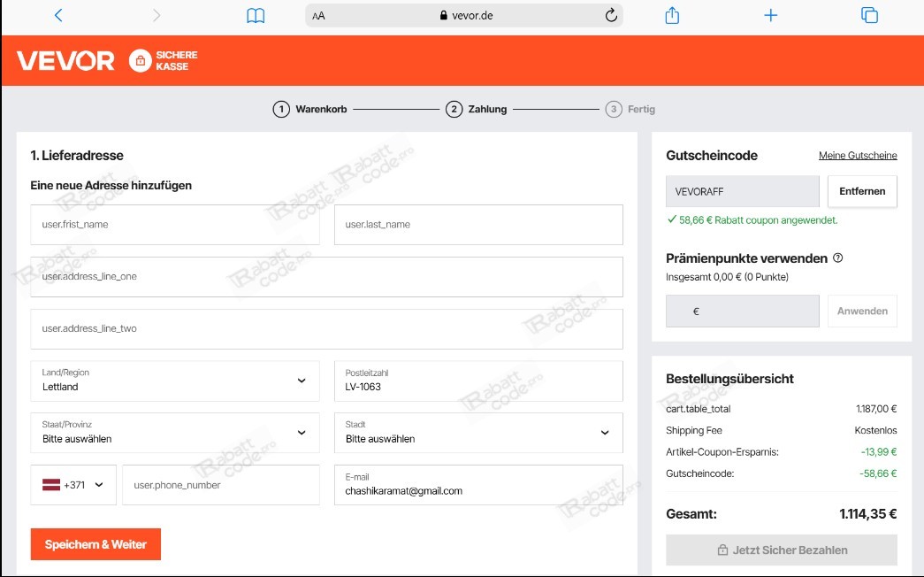The image size is (924, 577).
Task: Tap the AA reader text-size control
Action: (319, 16)
